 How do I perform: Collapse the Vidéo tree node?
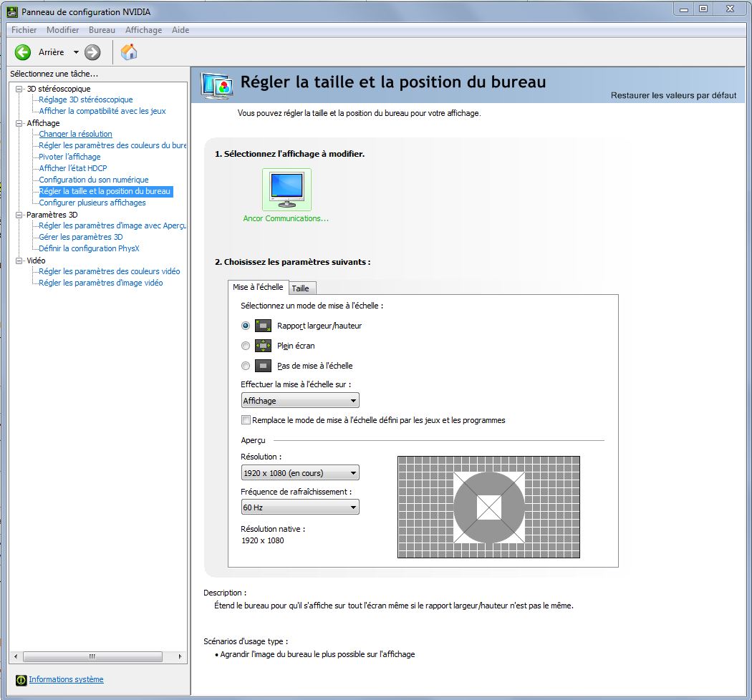(x=19, y=261)
